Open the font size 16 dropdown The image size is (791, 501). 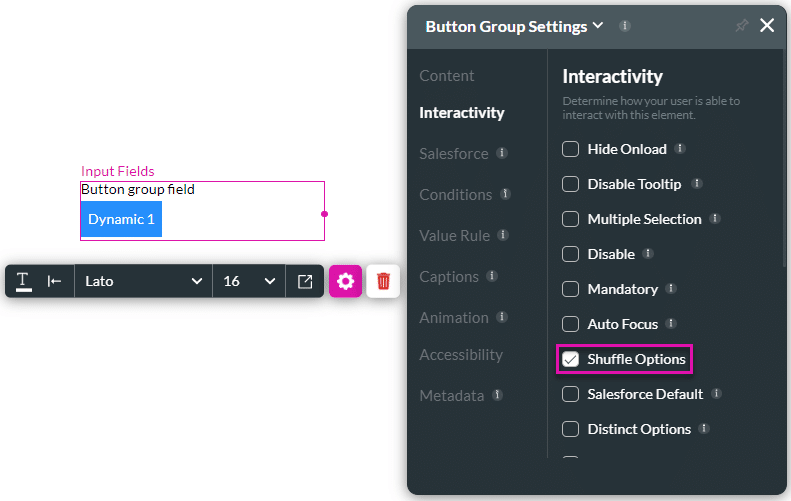tap(249, 281)
